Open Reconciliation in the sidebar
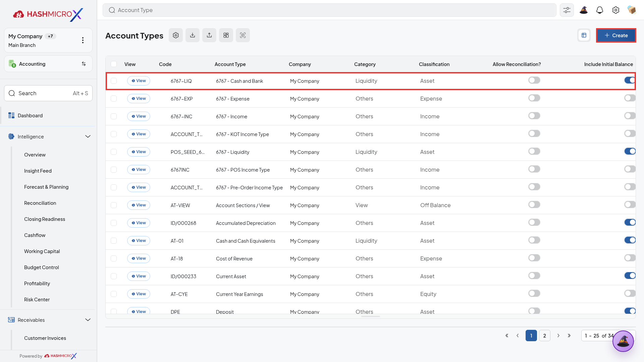The height and width of the screenshot is (362, 644). [x=40, y=203]
